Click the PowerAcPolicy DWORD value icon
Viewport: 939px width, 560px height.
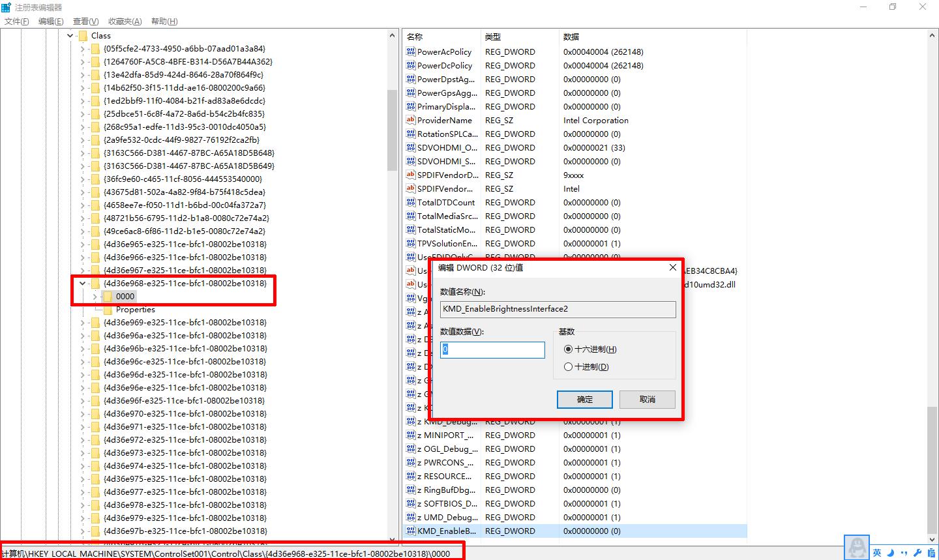[410, 52]
